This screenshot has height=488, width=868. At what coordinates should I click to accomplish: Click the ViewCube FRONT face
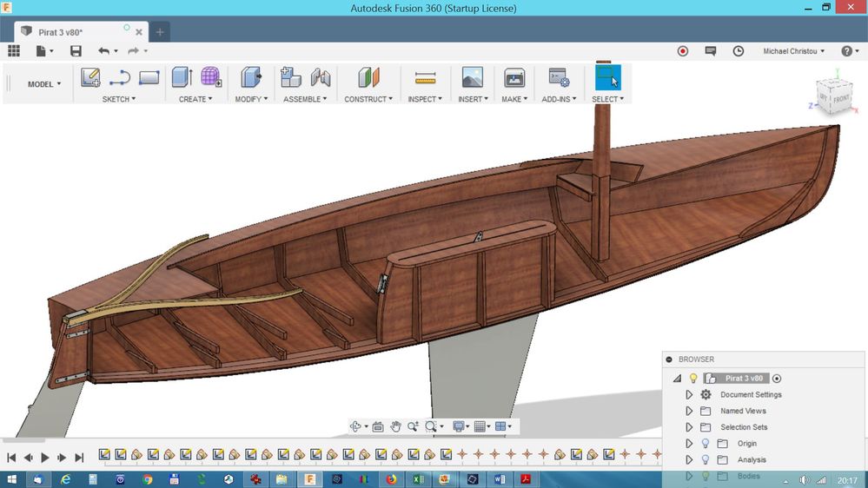point(841,99)
